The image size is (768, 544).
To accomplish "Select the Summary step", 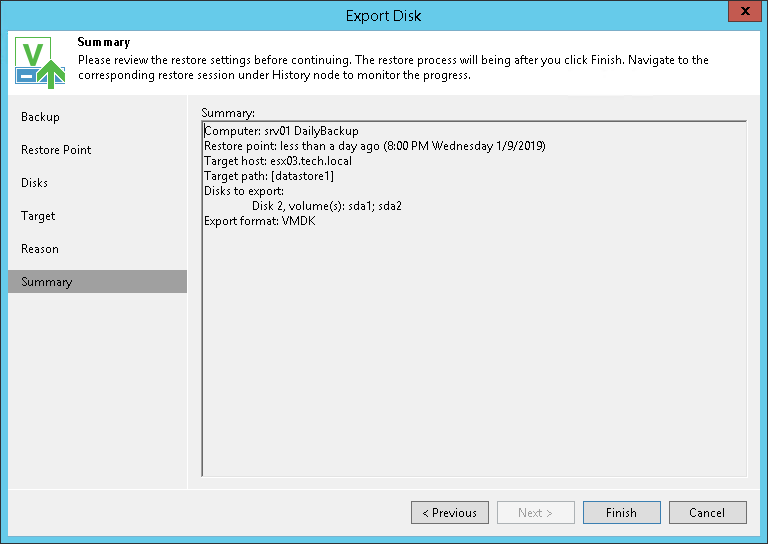I will pyautogui.click(x=97, y=282).
